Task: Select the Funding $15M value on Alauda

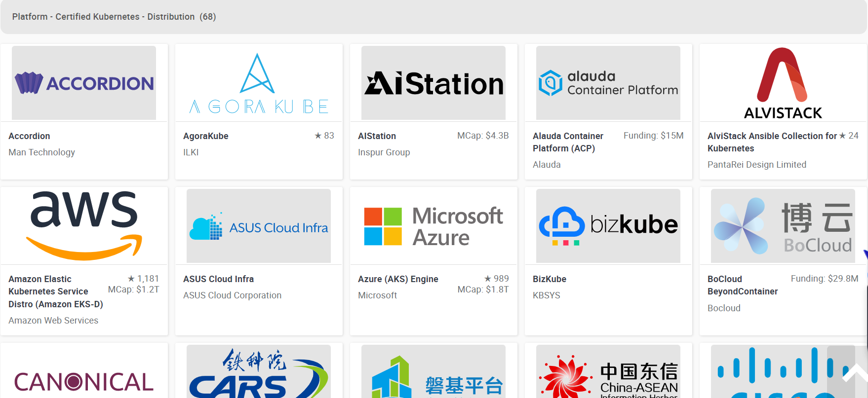Action: pos(654,136)
